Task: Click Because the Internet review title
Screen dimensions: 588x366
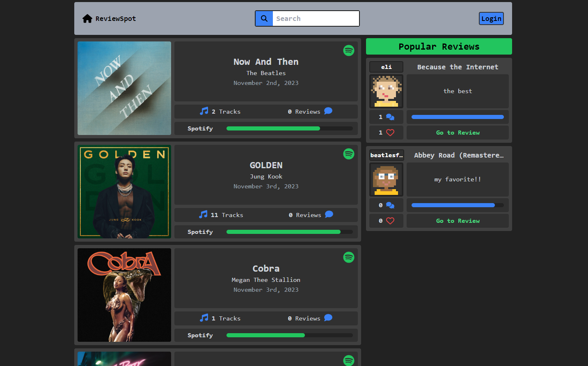Action: [x=458, y=67]
